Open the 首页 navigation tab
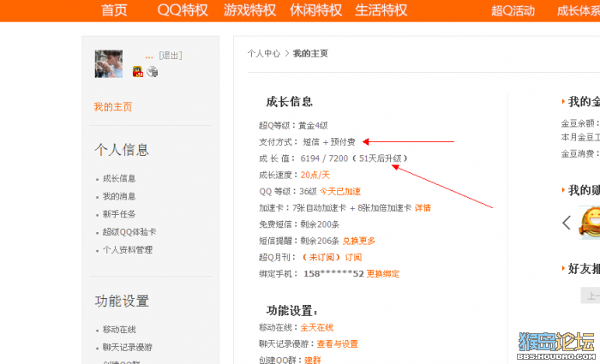Viewport: 600px width, 364px height. click(x=114, y=10)
